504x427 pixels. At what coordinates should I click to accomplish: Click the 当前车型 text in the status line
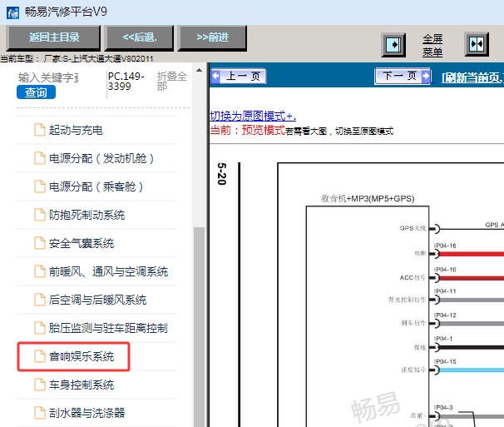pos(17,58)
